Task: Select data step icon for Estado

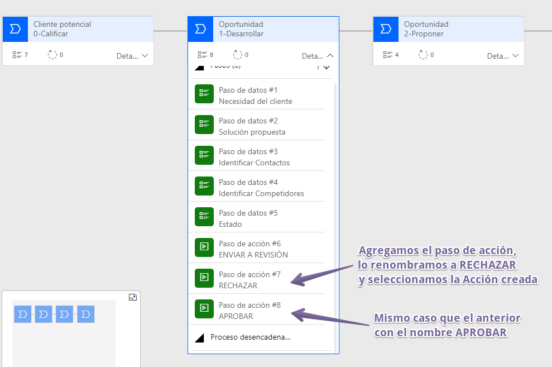Action: click(x=204, y=217)
